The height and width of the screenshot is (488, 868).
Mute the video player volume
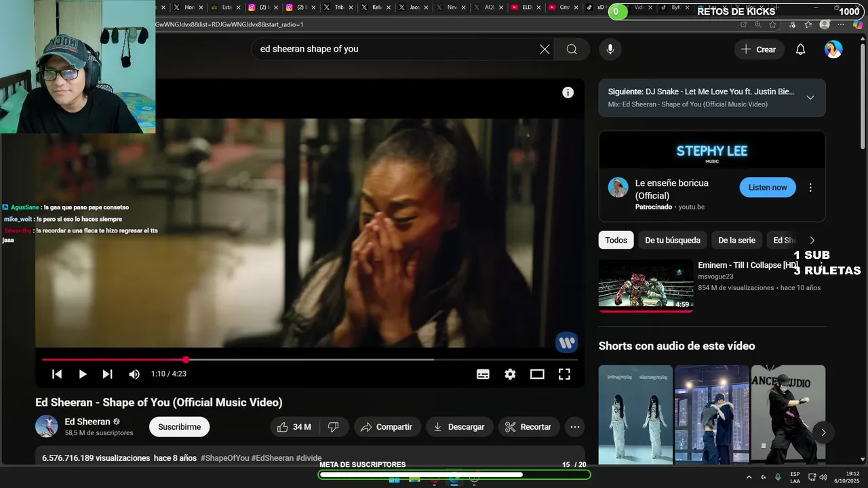pos(134,374)
